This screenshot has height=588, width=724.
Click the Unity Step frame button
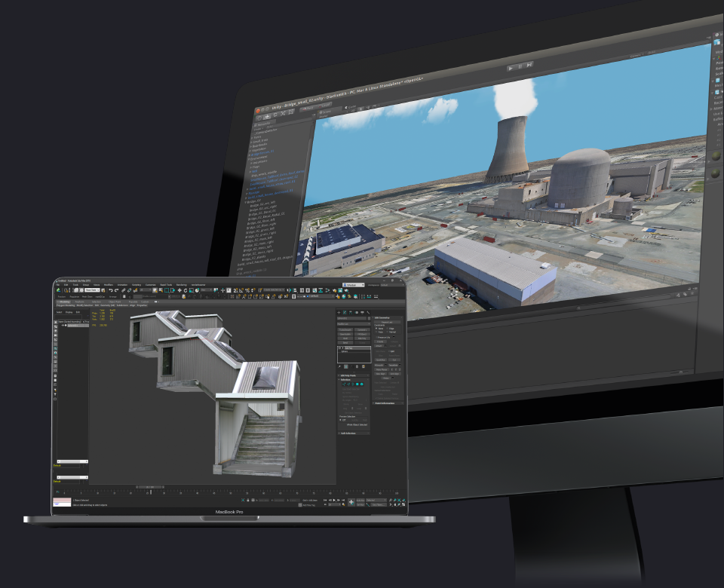point(530,65)
